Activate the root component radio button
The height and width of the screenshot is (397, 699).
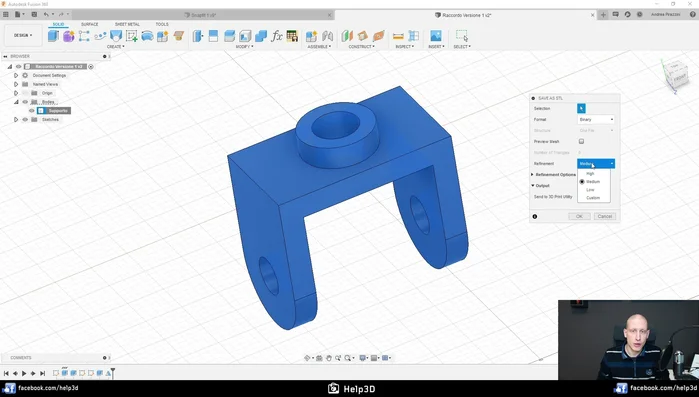coord(91,66)
